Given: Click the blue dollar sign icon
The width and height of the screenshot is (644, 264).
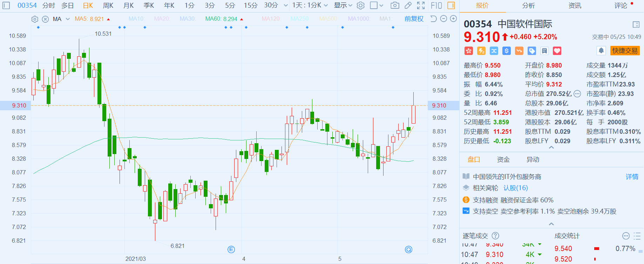Looking at the screenshot, I should [x=507, y=51].
